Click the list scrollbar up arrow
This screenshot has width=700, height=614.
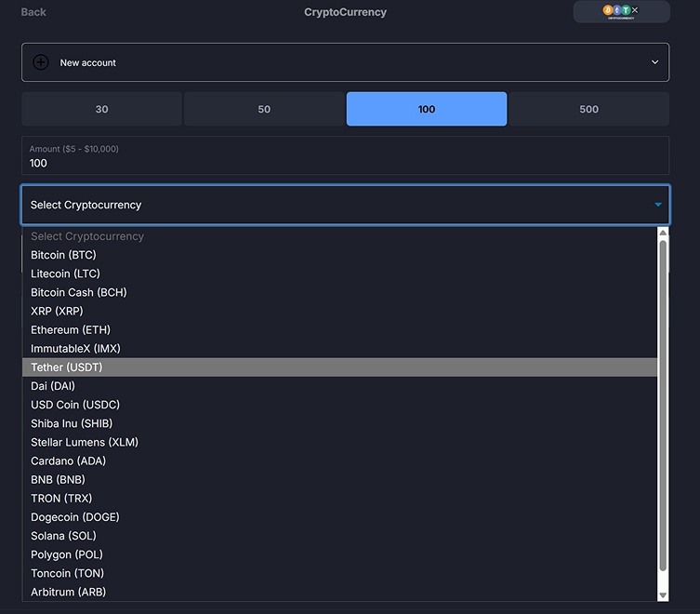pos(663,233)
